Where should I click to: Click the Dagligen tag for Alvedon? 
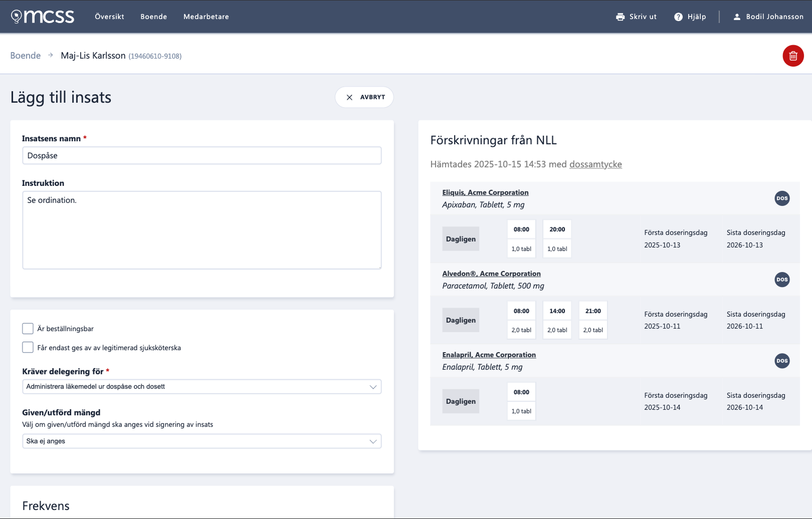(x=461, y=320)
